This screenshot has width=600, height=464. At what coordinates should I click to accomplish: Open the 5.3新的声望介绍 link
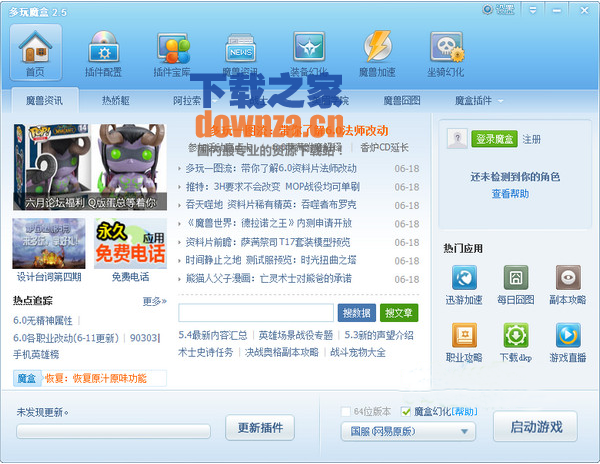379,335
